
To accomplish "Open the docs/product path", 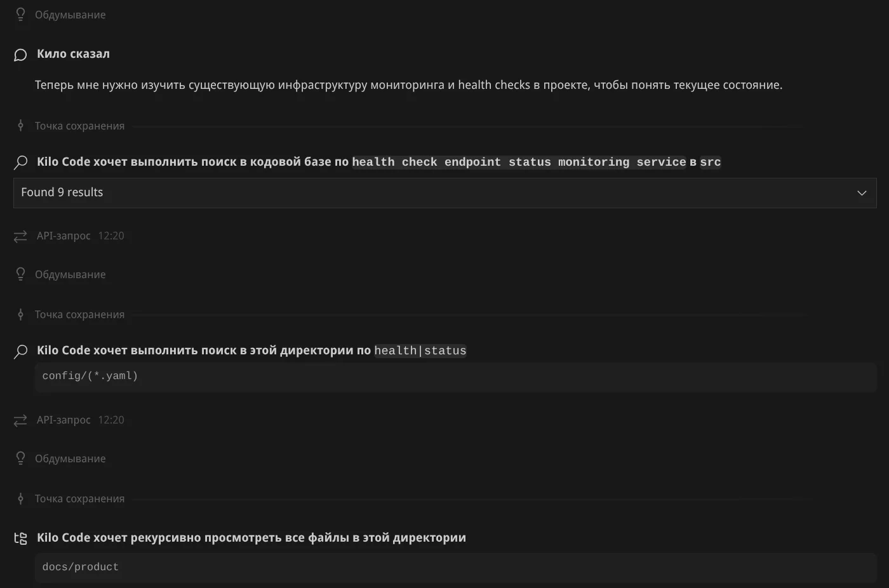I will 80,567.
